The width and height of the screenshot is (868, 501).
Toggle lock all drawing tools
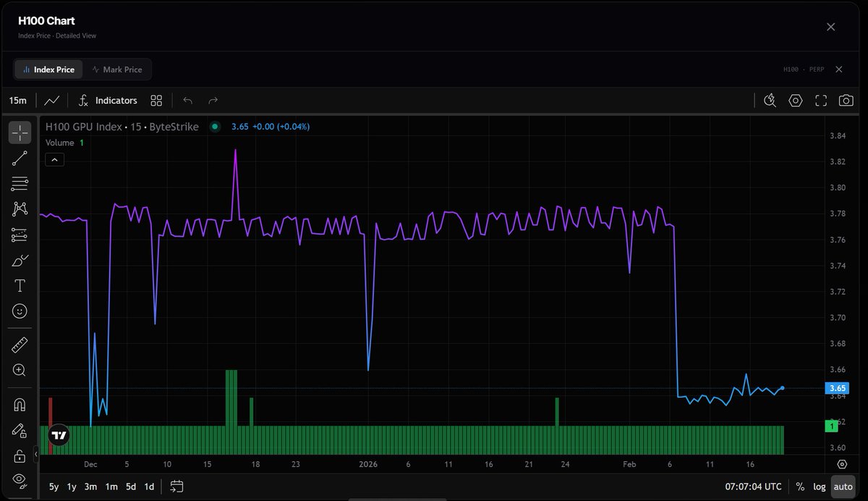point(20,455)
